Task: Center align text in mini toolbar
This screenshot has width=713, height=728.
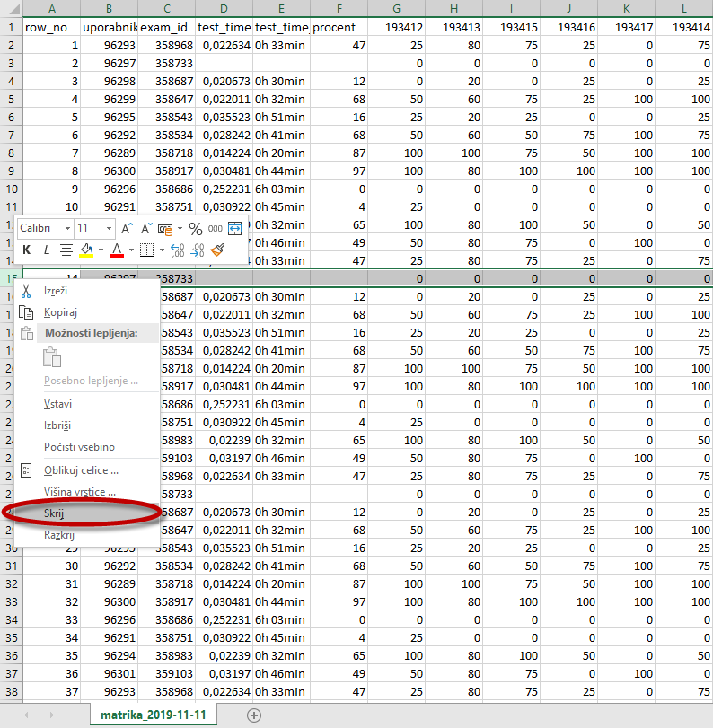Action: (x=66, y=250)
